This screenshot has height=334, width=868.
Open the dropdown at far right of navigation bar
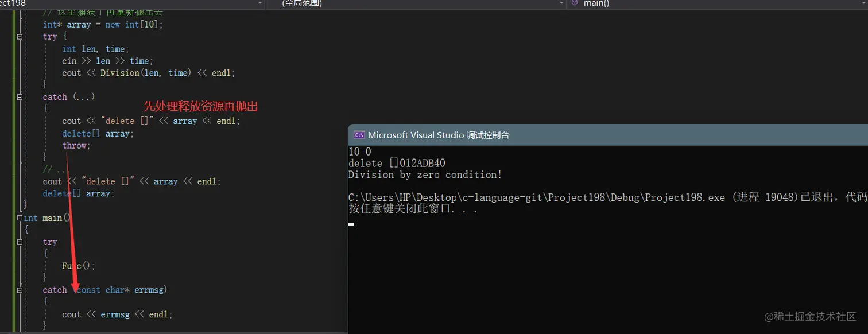point(864,4)
